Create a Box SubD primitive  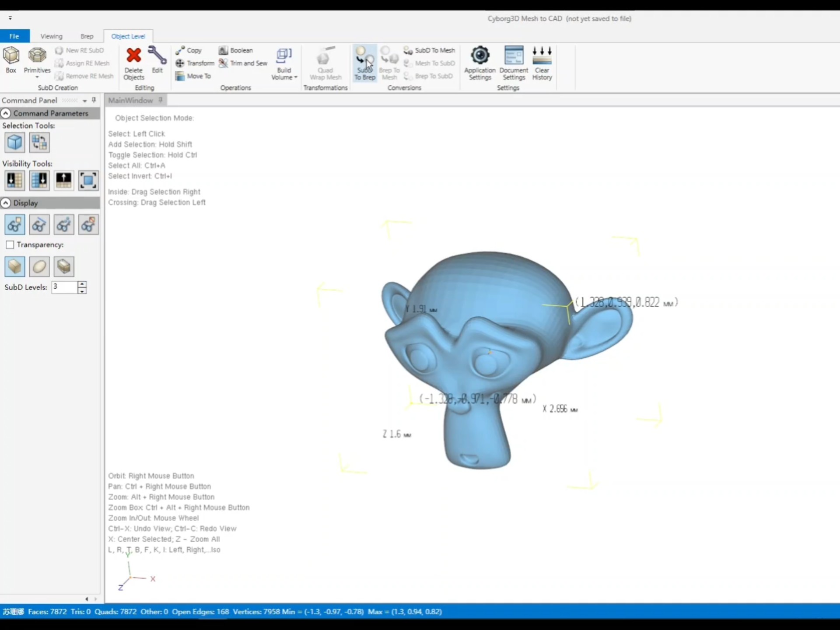[x=11, y=59]
